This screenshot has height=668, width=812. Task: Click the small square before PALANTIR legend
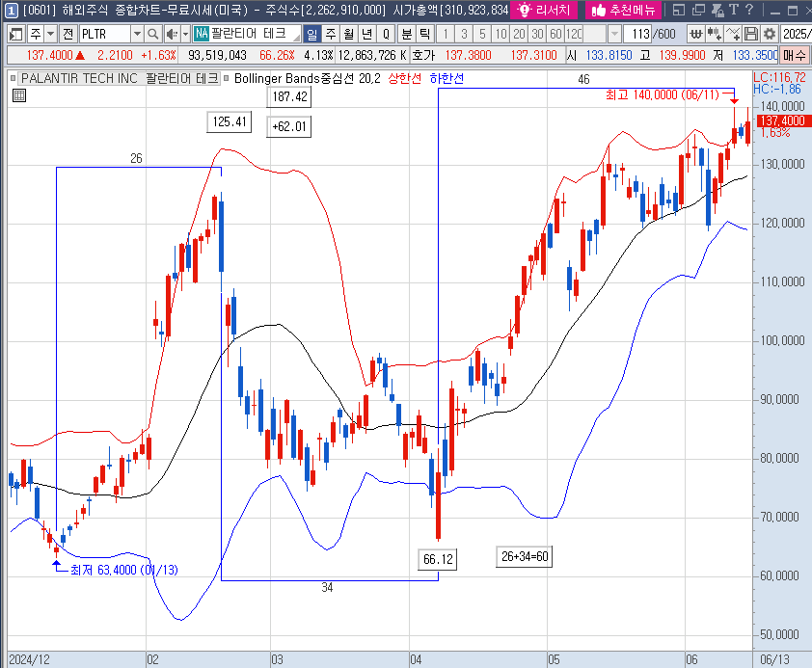(x=13, y=79)
